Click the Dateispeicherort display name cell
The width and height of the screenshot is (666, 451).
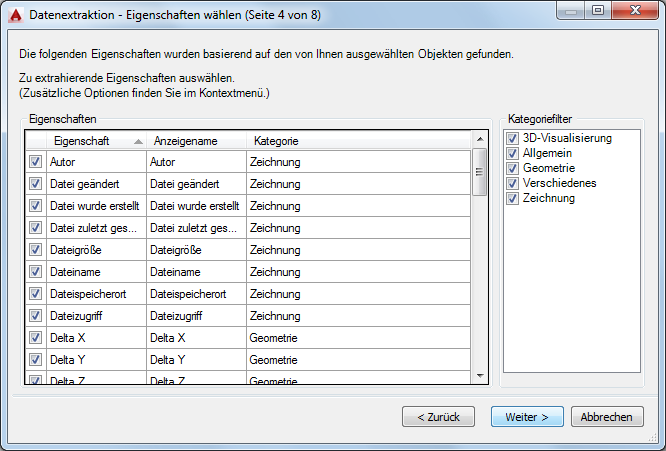tap(194, 294)
